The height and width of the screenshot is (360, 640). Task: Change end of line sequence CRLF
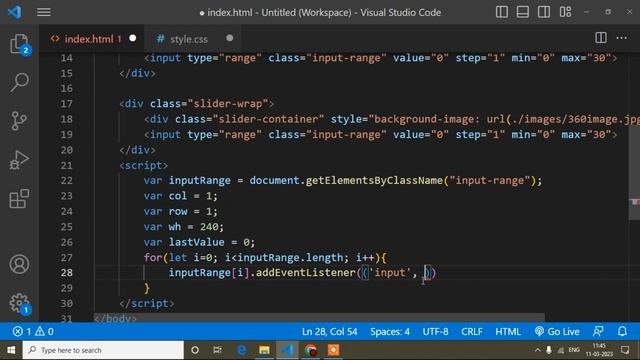(x=472, y=331)
